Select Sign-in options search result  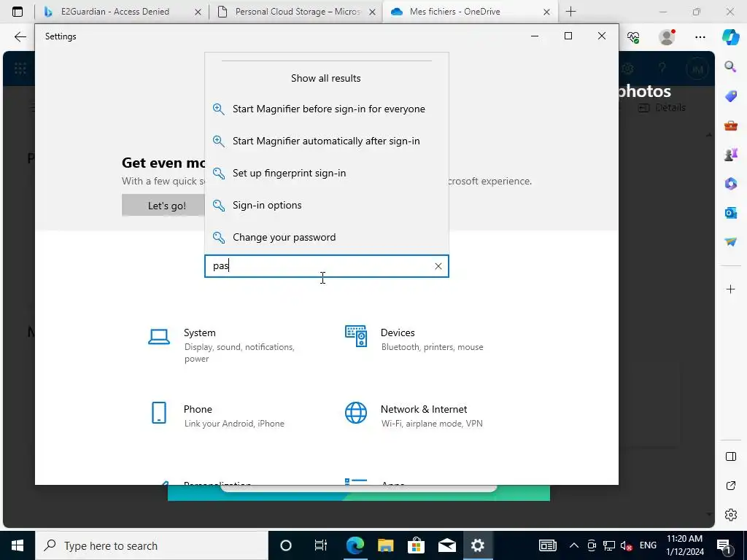tap(326, 205)
